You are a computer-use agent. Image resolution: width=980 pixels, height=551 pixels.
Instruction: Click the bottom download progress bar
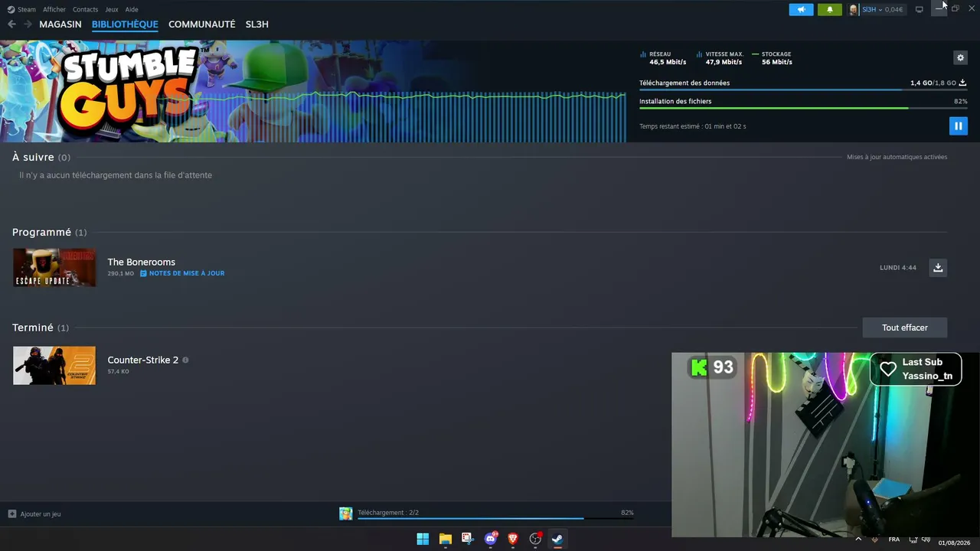tap(495, 519)
